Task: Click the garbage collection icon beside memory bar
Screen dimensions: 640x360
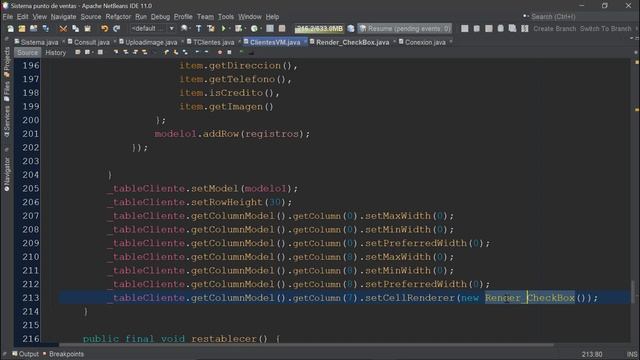Action: pyautogui.click(x=351, y=29)
